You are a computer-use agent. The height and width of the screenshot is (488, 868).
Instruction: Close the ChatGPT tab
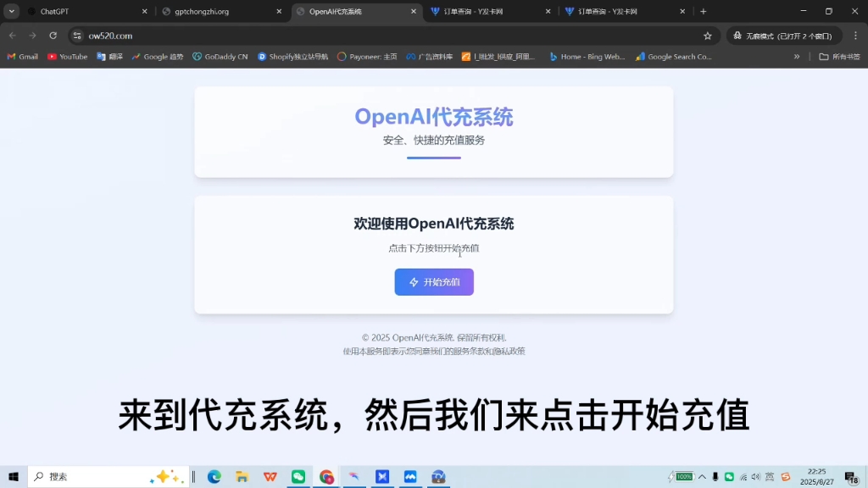(144, 12)
